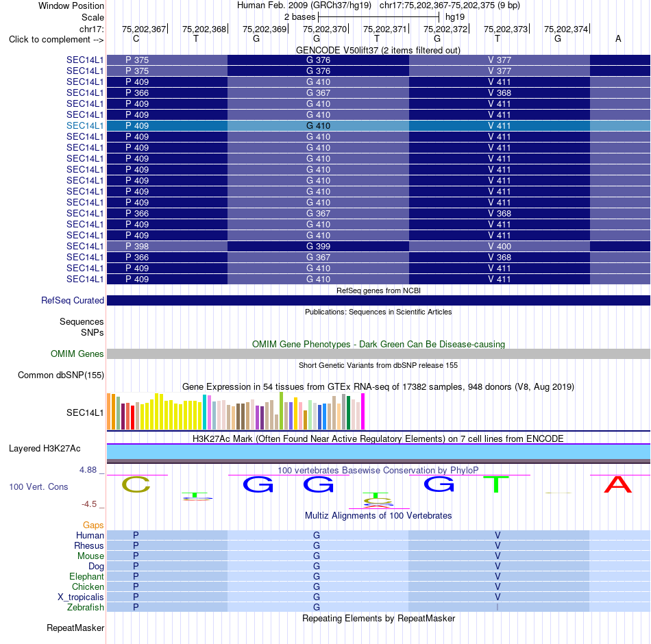The width and height of the screenshot is (651, 644).
Task: Click the base letter A in the sequence row
Action: [618, 38]
